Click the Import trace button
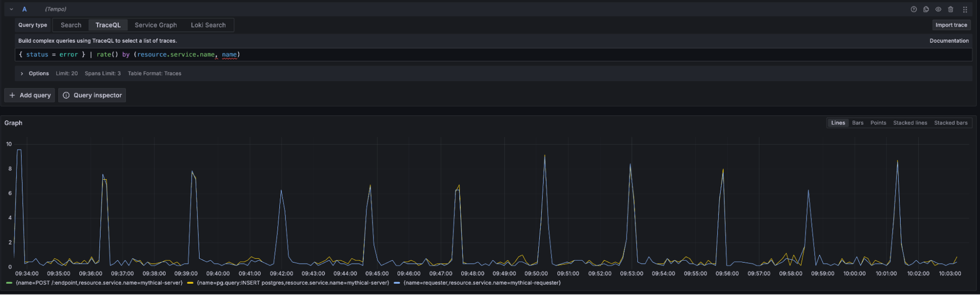 (x=951, y=25)
